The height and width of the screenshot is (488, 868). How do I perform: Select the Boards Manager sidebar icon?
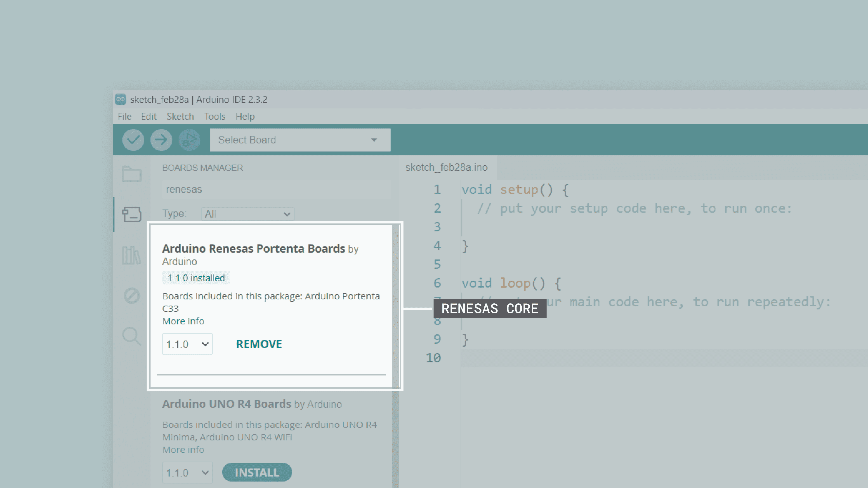tap(131, 214)
